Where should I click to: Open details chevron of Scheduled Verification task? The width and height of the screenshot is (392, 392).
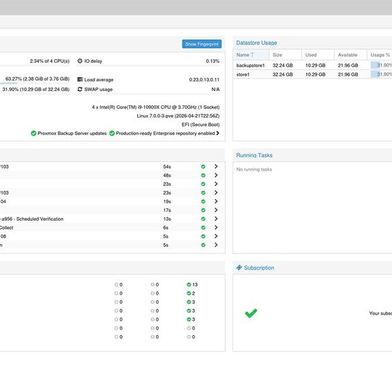[x=216, y=219]
